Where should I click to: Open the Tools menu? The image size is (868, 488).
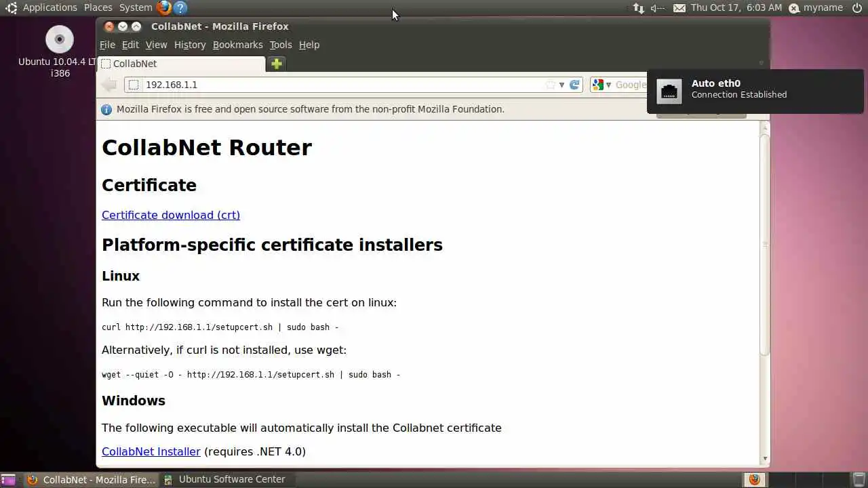click(x=281, y=45)
